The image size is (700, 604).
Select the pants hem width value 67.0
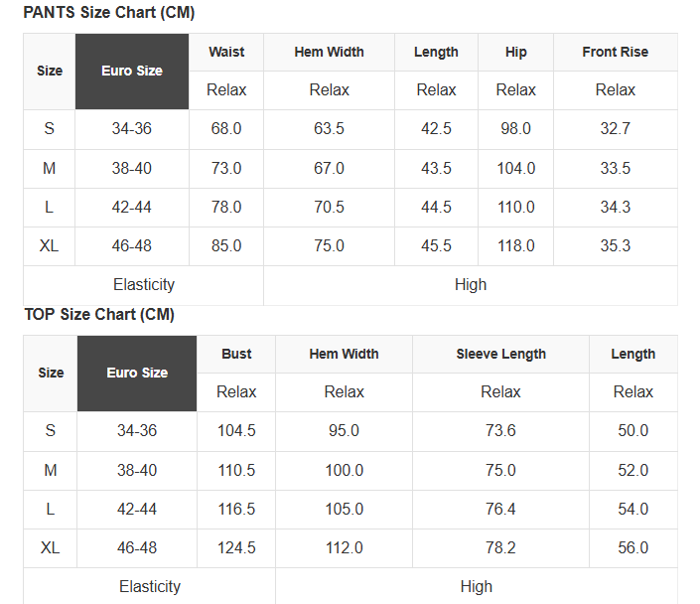pyautogui.click(x=329, y=169)
